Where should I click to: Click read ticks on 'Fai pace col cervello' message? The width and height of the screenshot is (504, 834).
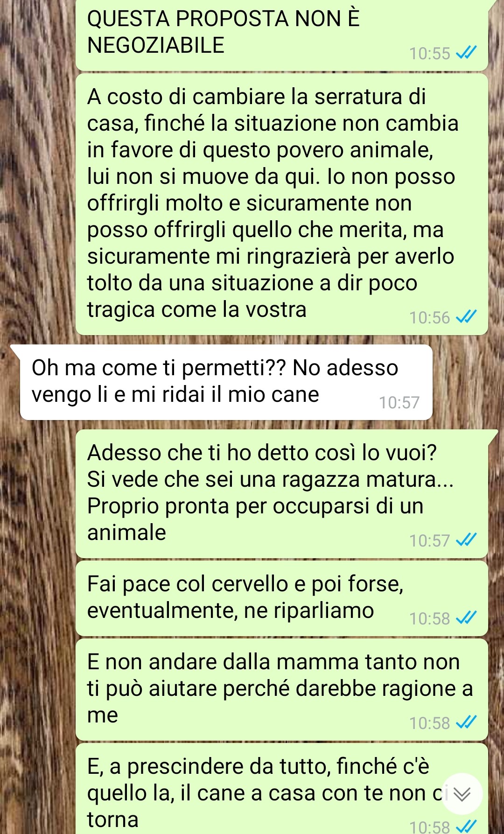[466, 618]
